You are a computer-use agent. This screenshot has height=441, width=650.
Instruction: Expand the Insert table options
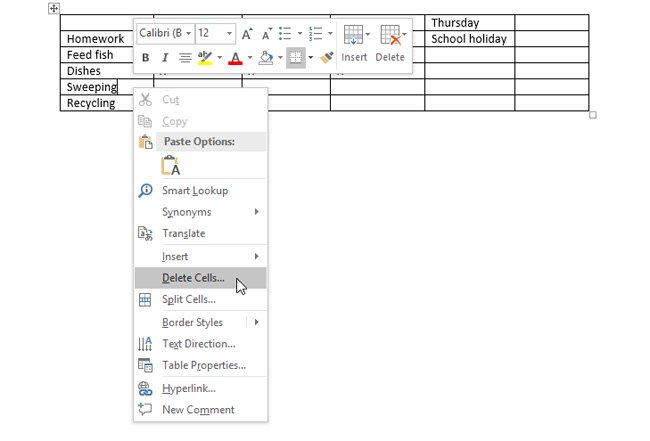click(x=354, y=45)
